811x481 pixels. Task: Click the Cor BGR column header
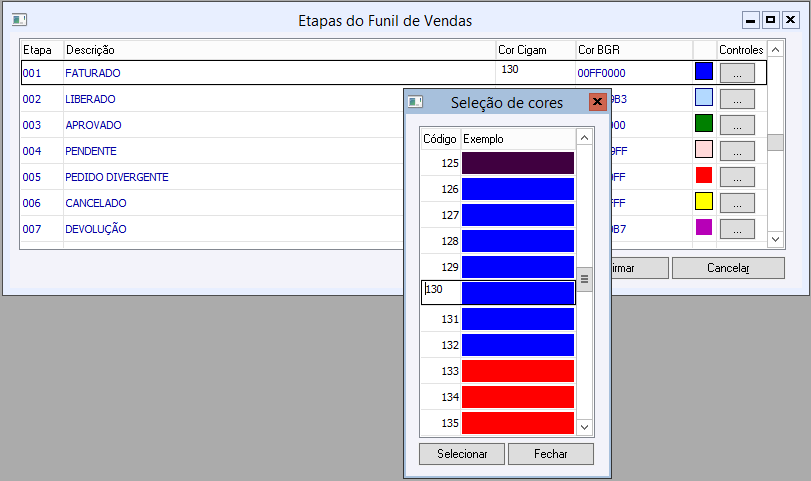click(x=634, y=50)
